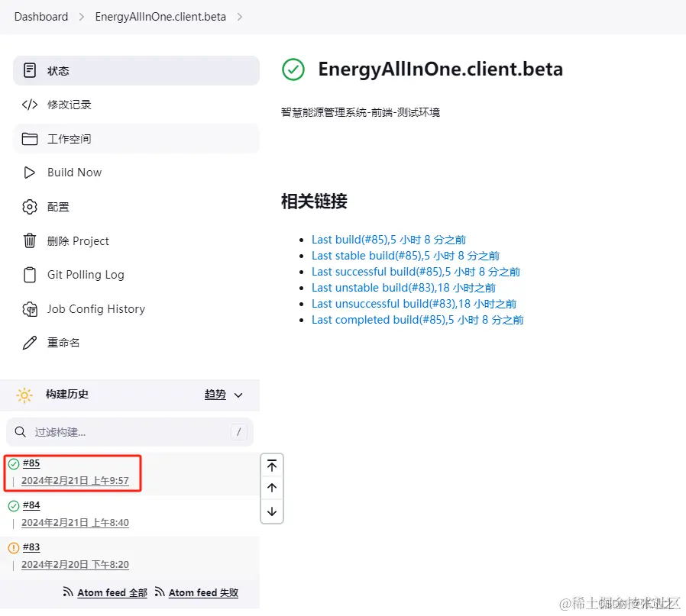The height and width of the screenshot is (616, 686).
Task: Open Last completed build(#85) link
Action: (x=417, y=320)
